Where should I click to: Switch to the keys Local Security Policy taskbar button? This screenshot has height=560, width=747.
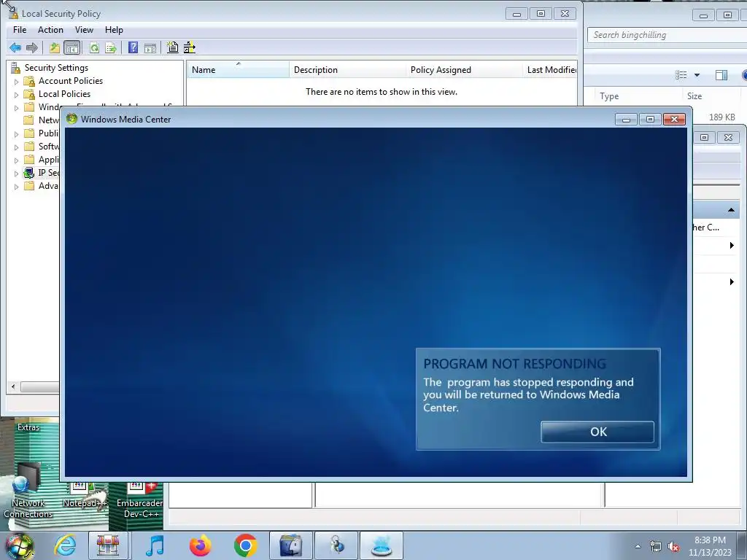pyautogui.click(x=336, y=545)
